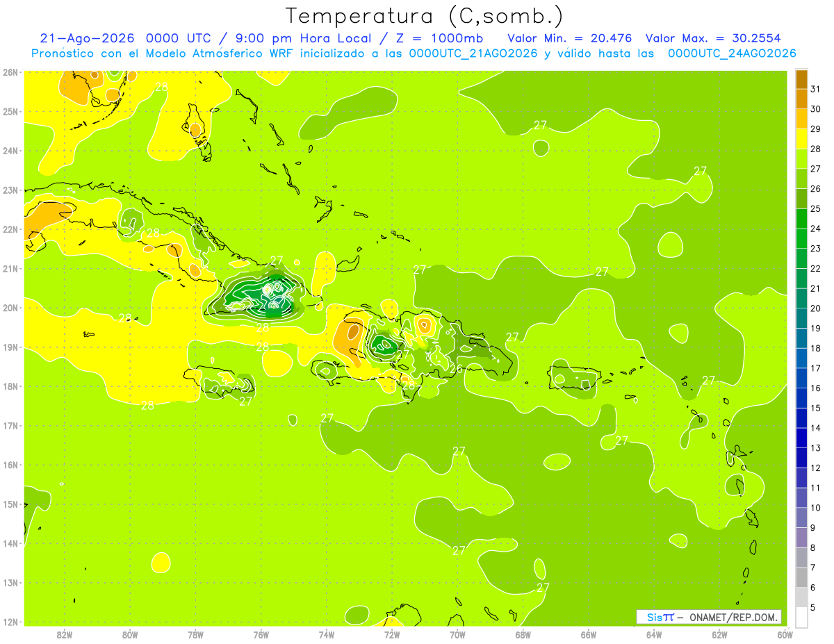Click the "Z = 1000mb" level text
Image resolution: width=834 pixels, height=644 pixels.
pos(438,38)
